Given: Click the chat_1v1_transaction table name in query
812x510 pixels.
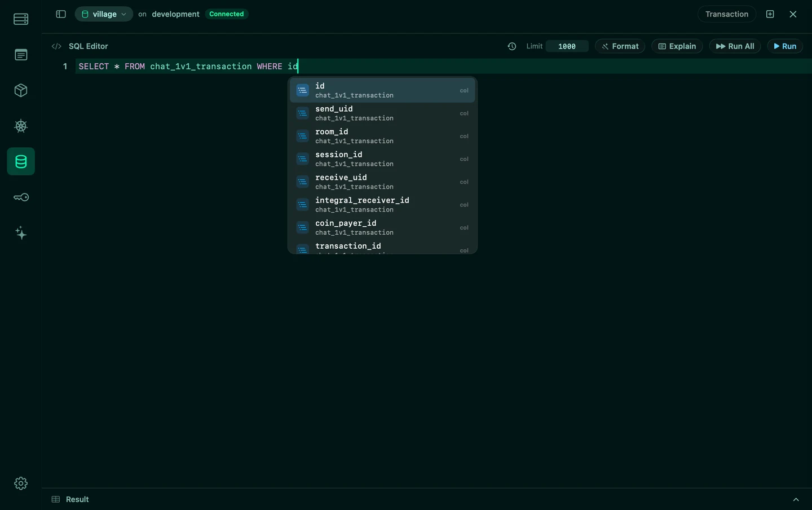Looking at the screenshot, I should (201, 67).
